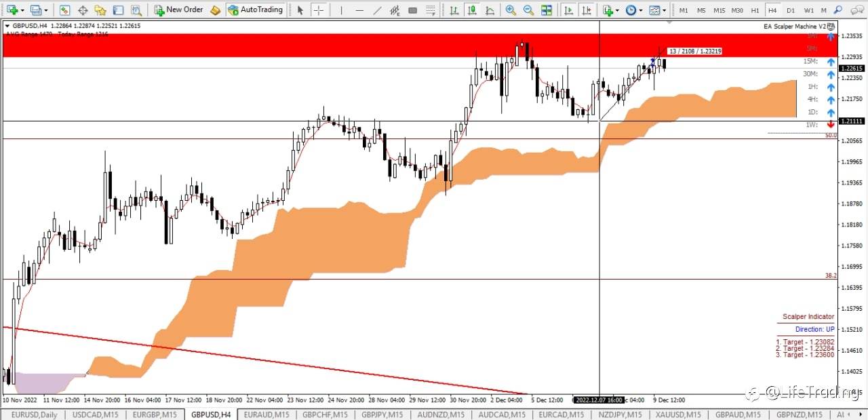Open the profiles icon
This screenshot has width=868, height=420.
pos(36,10)
